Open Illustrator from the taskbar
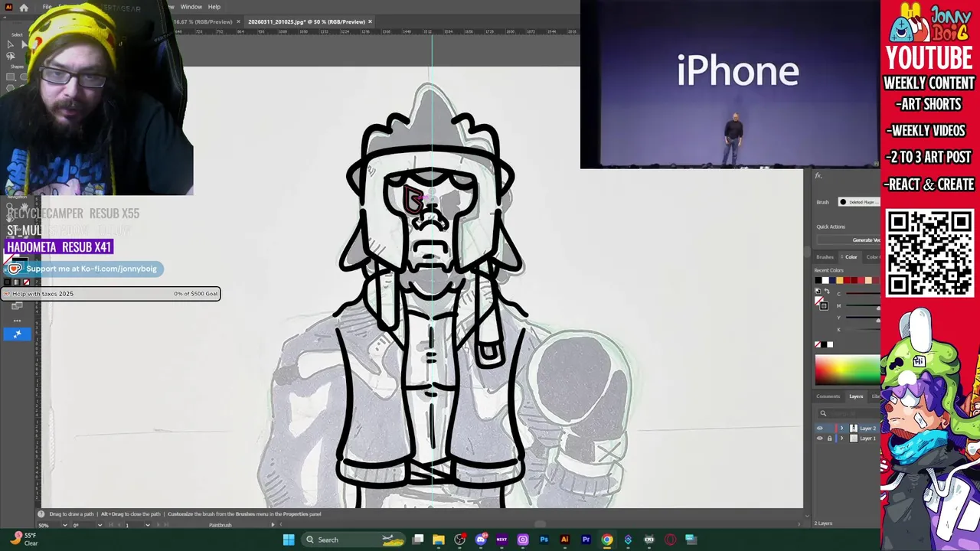This screenshot has height=551, width=980. pos(564,540)
